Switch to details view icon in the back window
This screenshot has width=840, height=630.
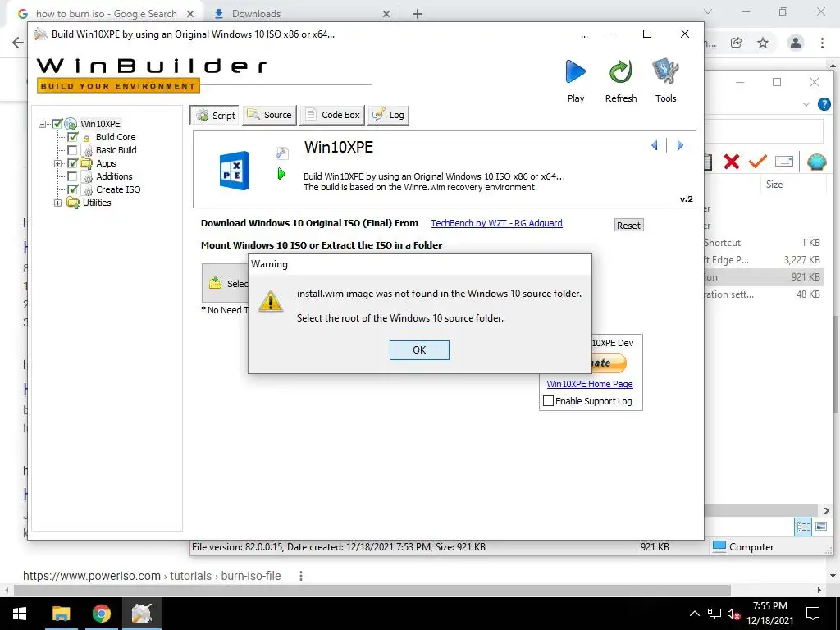804,527
